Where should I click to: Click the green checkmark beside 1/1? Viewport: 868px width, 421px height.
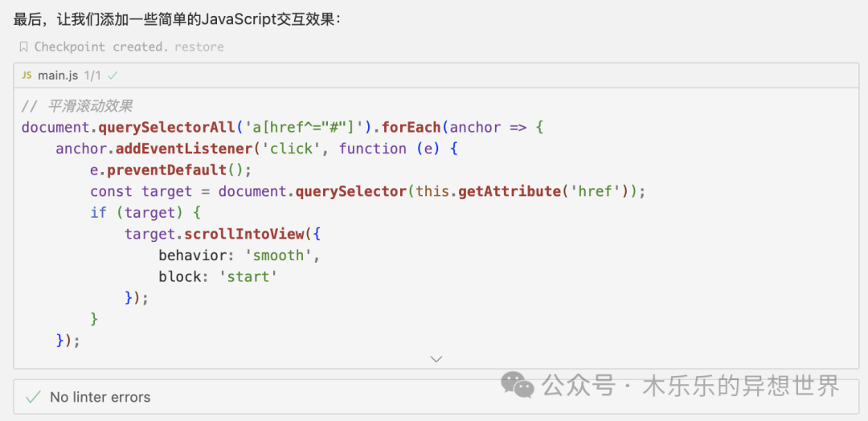(113, 76)
